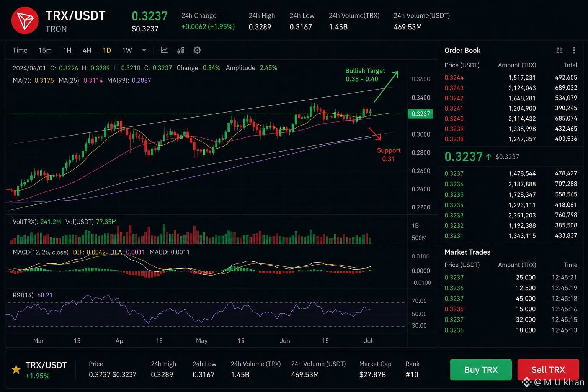Select bid order at 0.3234
The width and height of the screenshot is (588, 392).
tap(511, 205)
